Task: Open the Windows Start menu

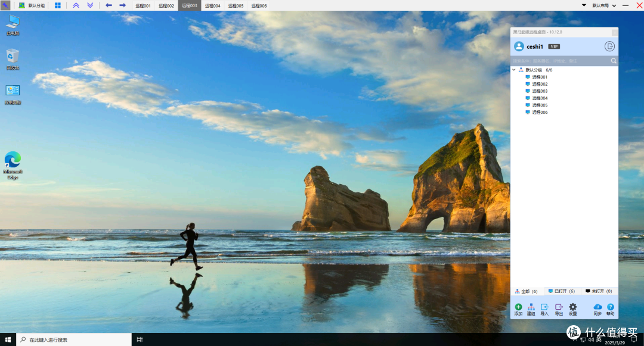Action: tap(8, 339)
